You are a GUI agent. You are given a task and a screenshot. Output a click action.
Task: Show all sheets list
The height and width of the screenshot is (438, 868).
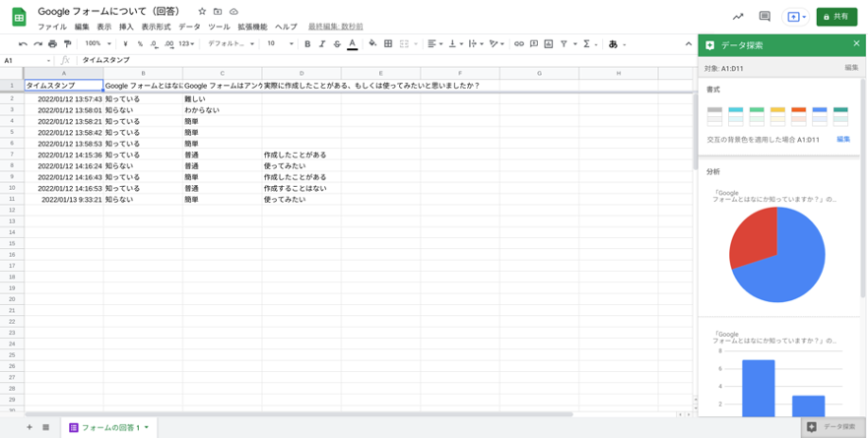(x=46, y=427)
